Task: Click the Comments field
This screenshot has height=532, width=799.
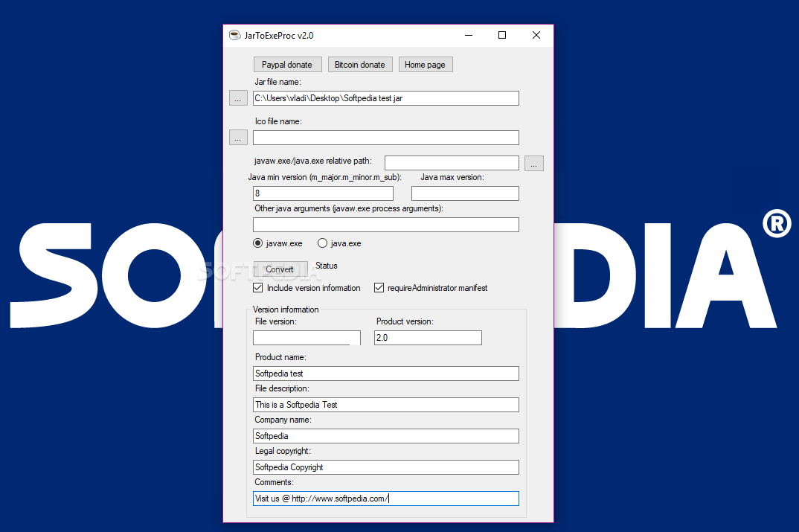Action: [x=386, y=499]
